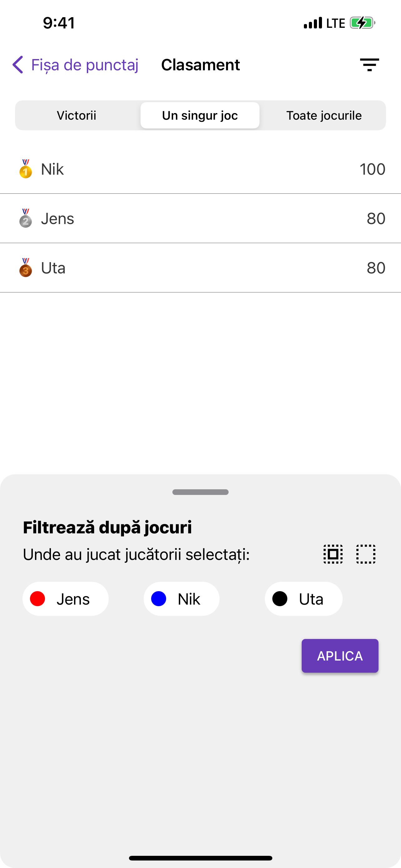
Task: Switch to the Toate jocurile tab
Action: pos(324,115)
